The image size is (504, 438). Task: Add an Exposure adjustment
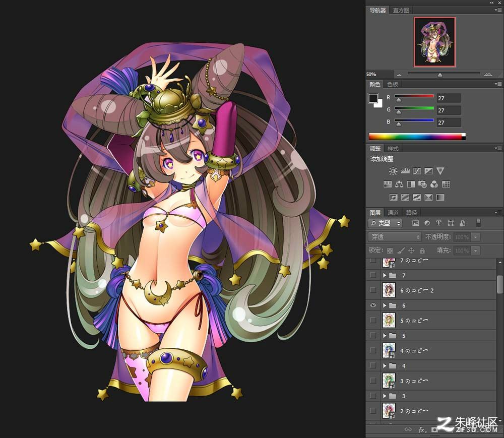(428, 171)
